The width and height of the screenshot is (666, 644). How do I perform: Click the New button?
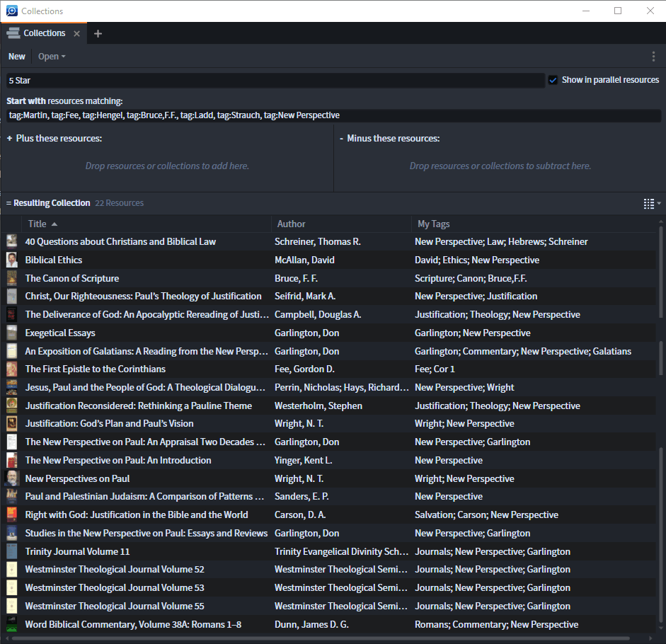coord(16,57)
